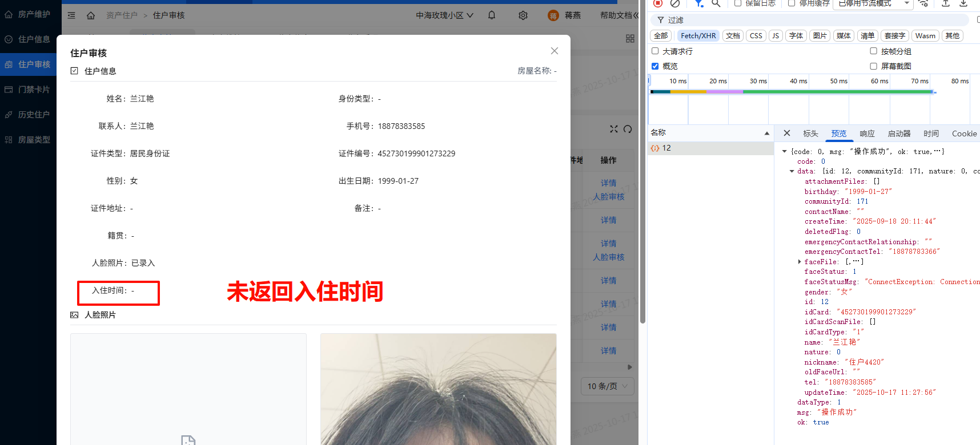Open the 已停用节流模式 throttling dropdown
The image size is (980, 445).
pyautogui.click(x=873, y=3)
